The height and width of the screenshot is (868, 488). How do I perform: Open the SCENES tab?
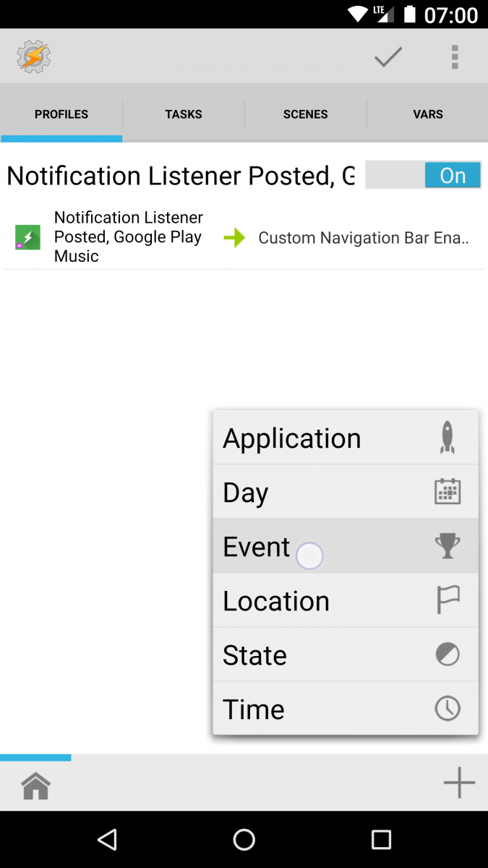(305, 114)
